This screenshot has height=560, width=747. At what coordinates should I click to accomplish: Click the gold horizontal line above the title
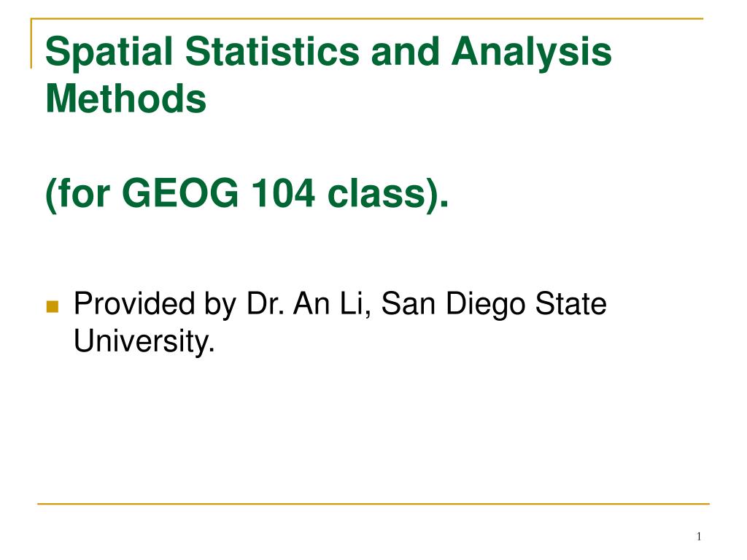(367, 18)
